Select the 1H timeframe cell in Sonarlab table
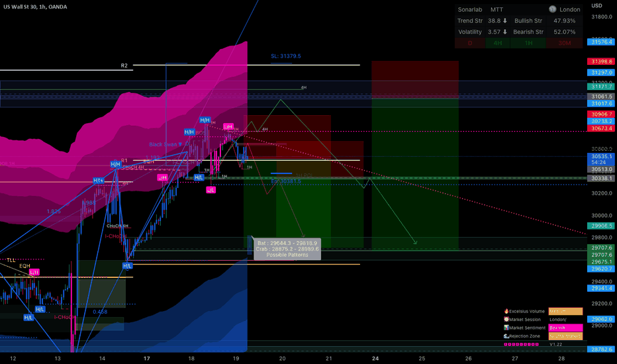Image resolution: width=617 pixels, height=364 pixels. tap(528, 43)
